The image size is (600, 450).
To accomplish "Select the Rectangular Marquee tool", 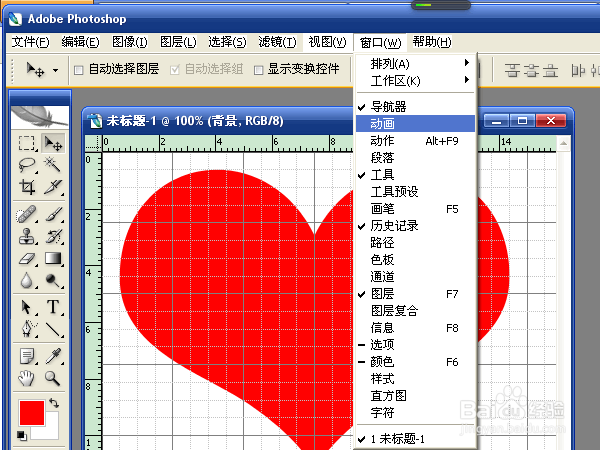I will tap(27, 143).
